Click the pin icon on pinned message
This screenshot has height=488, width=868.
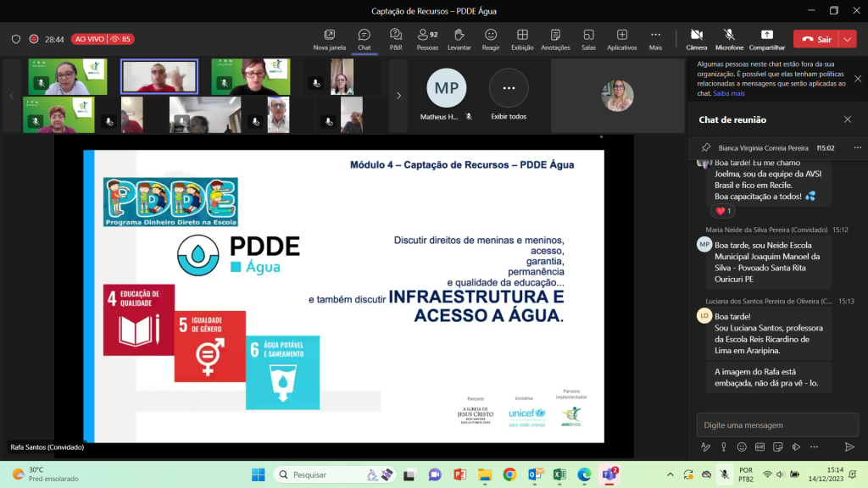(x=706, y=147)
